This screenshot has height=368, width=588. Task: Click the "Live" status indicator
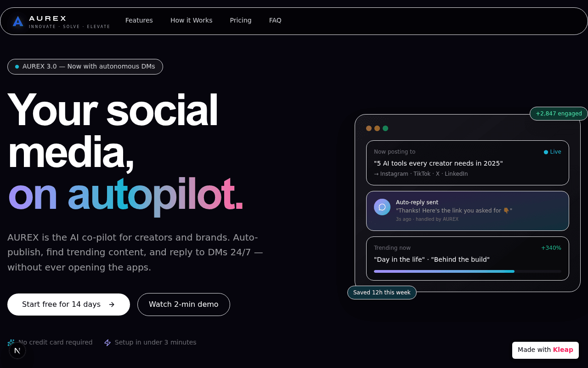(x=552, y=152)
